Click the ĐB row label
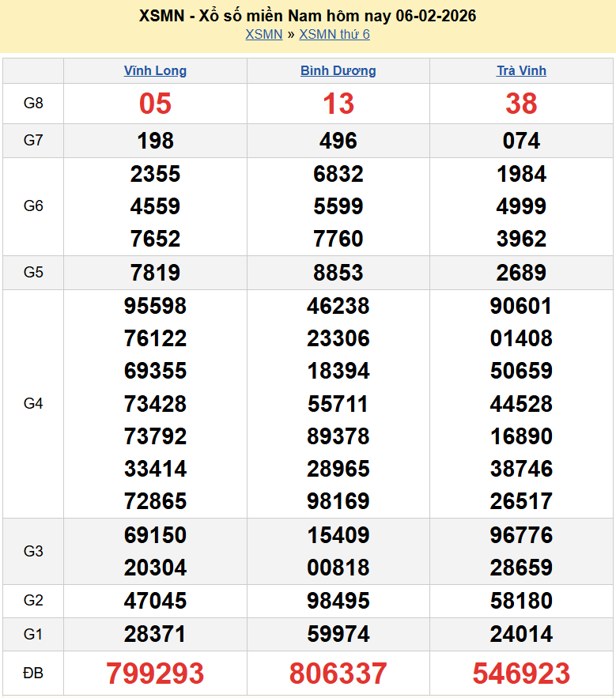 tap(33, 673)
